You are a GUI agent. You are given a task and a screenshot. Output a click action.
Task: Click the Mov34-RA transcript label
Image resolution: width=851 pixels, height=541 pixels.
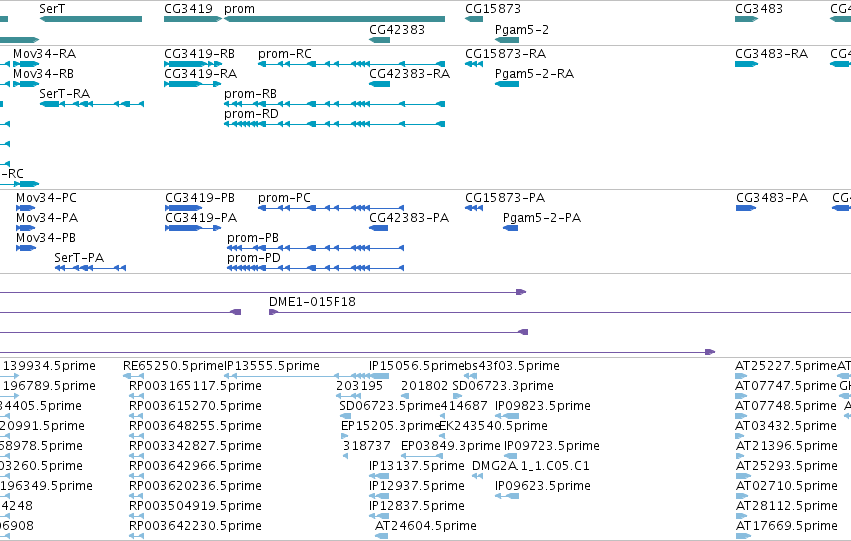point(45,54)
